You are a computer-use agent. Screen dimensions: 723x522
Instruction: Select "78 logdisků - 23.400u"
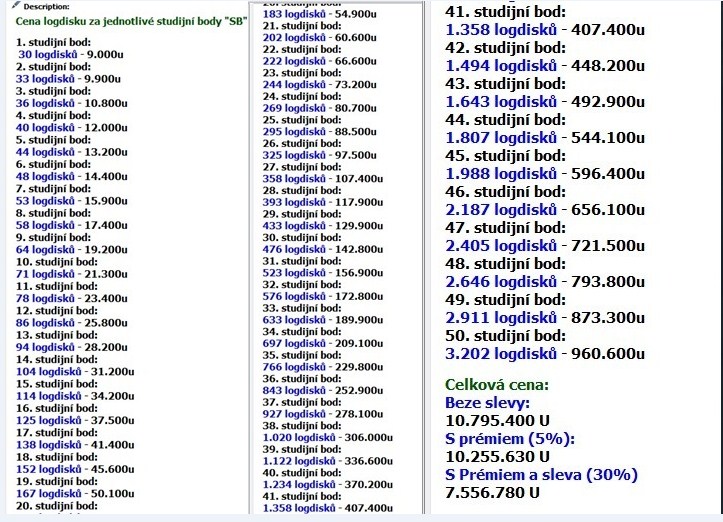click(71, 299)
